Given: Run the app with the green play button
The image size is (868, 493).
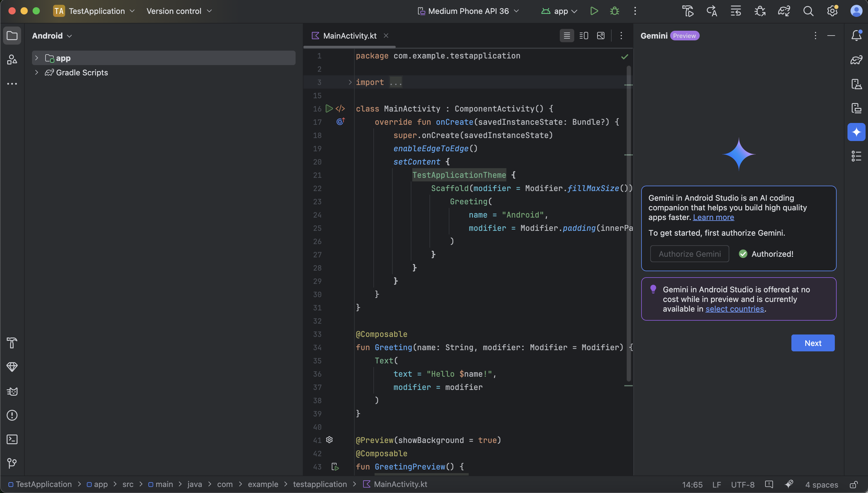Looking at the screenshot, I should pos(594,11).
